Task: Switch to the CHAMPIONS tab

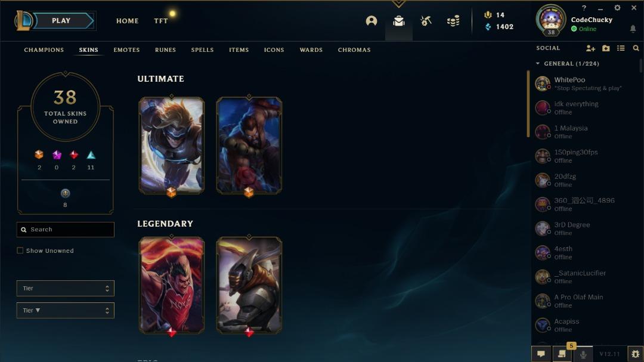Action: click(44, 49)
